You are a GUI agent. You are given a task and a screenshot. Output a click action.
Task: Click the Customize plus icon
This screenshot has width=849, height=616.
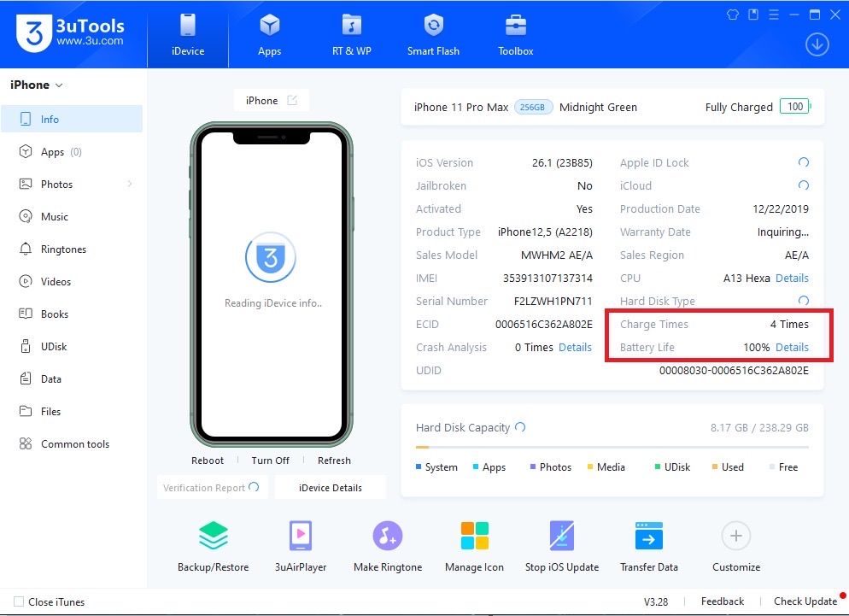(x=735, y=537)
